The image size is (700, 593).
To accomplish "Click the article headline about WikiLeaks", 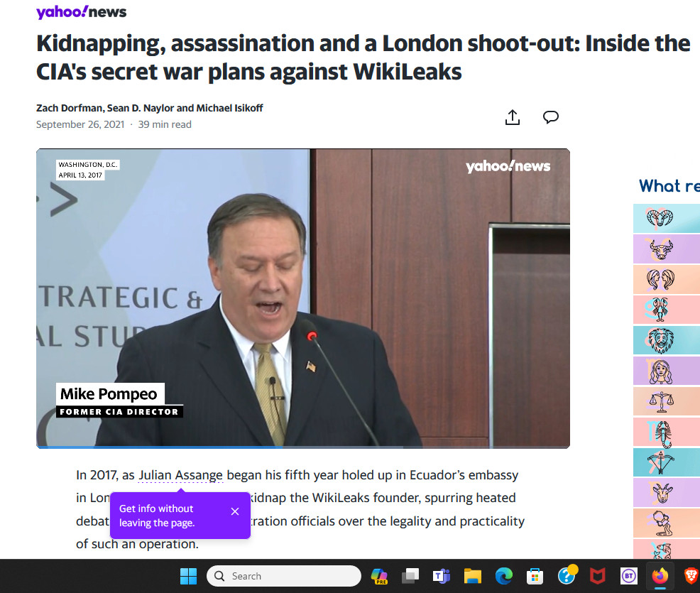I will pos(363,58).
